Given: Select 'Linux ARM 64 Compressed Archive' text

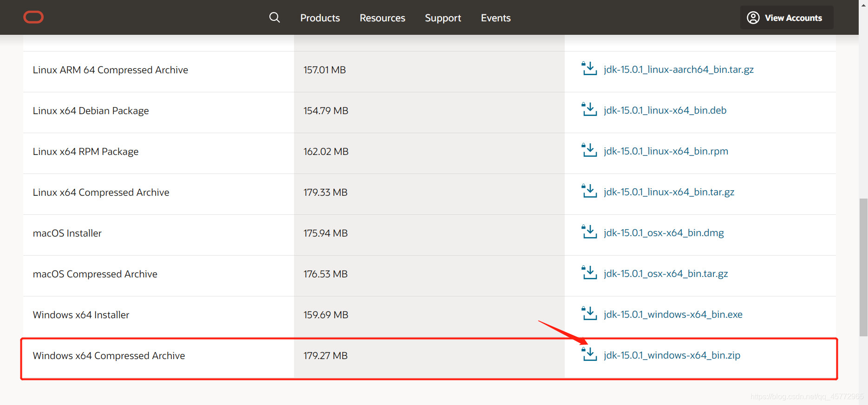Looking at the screenshot, I should (x=111, y=70).
